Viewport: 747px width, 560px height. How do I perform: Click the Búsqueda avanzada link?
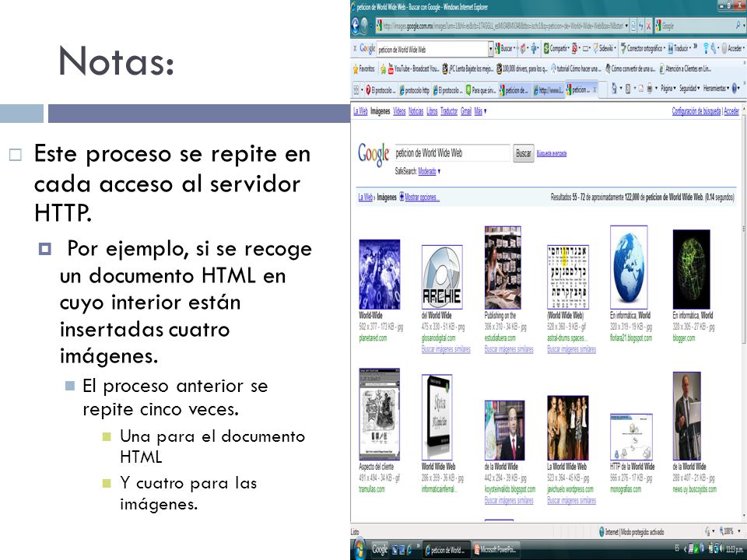pyautogui.click(x=551, y=154)
